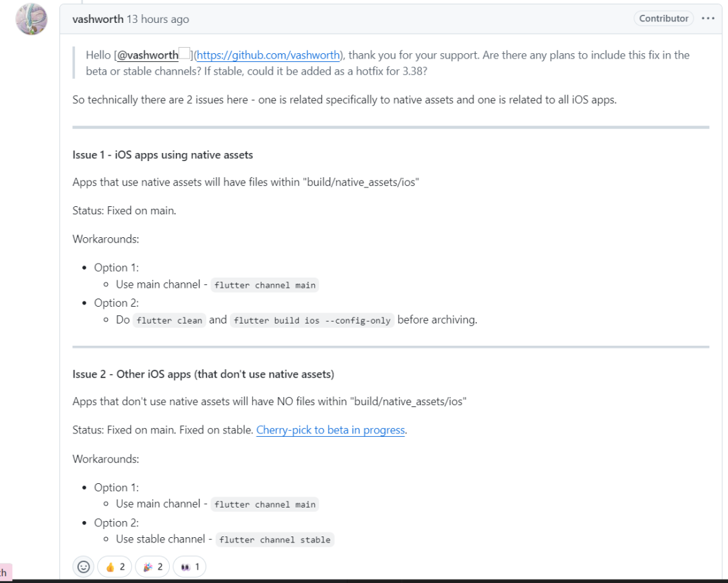728x583 pixels.
Task: Click the first flutter channel main code snippet
Action: pyautogui.click(x=265, y=285)
